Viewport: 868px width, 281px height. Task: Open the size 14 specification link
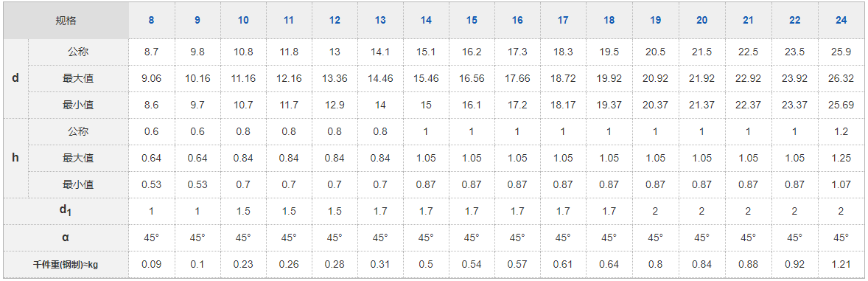[x=426, y=21]
